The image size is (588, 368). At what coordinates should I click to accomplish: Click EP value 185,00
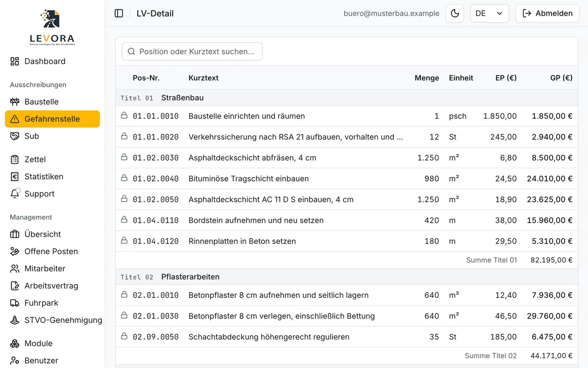point(504,337)
